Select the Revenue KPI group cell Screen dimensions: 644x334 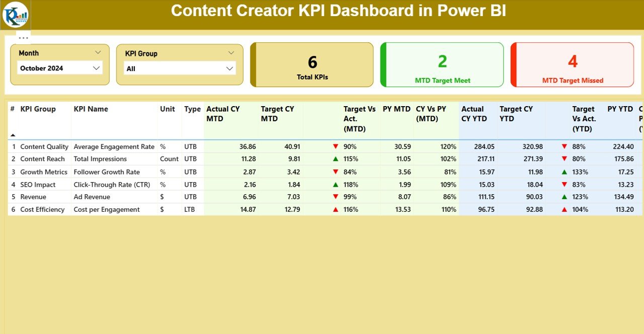pyautogui.click(x=33, y=197)
